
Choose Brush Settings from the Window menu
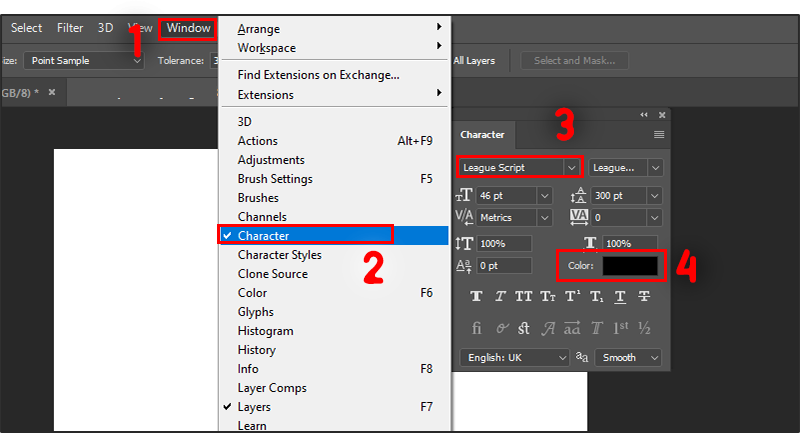[x=275, y=179]
